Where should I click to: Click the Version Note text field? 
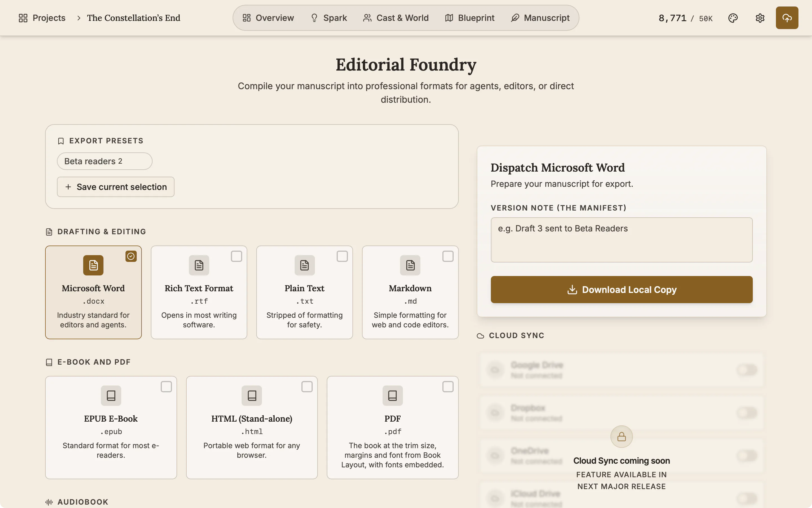point(621,240)
